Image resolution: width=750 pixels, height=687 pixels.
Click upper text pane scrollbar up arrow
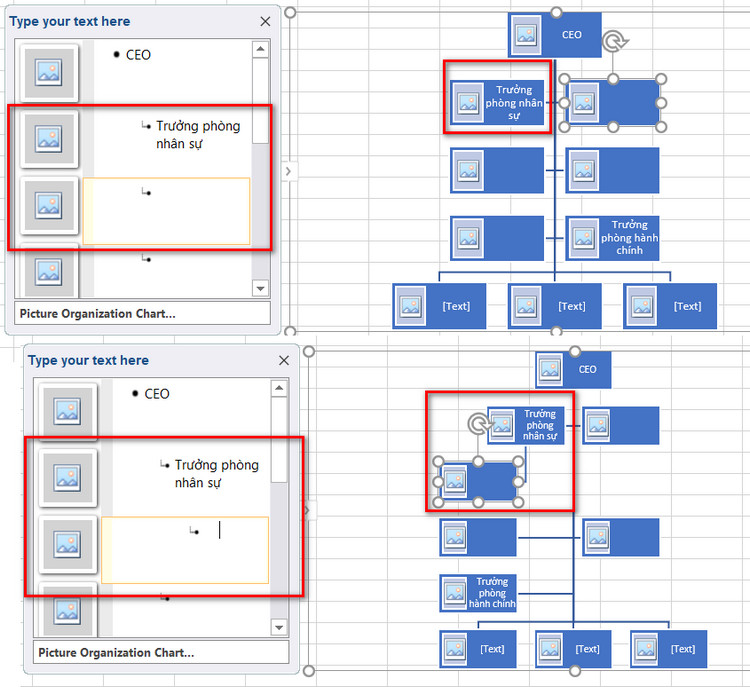tap(260, 49)
